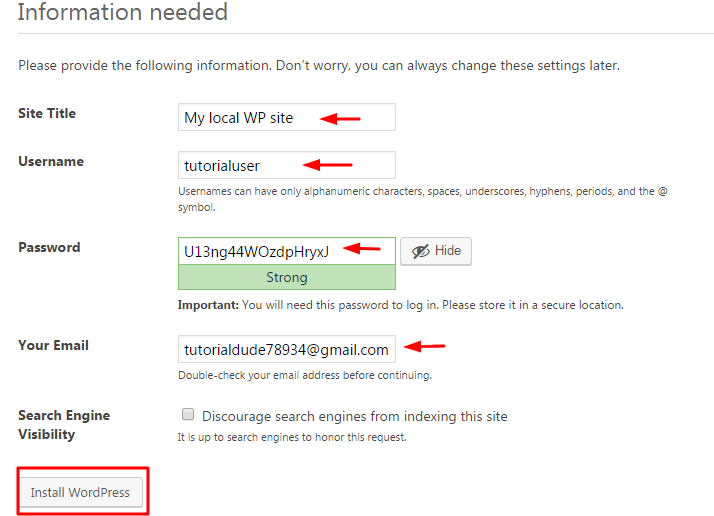Click the 'Usernames can have only alphanumeric' hint

click(423, 199)
